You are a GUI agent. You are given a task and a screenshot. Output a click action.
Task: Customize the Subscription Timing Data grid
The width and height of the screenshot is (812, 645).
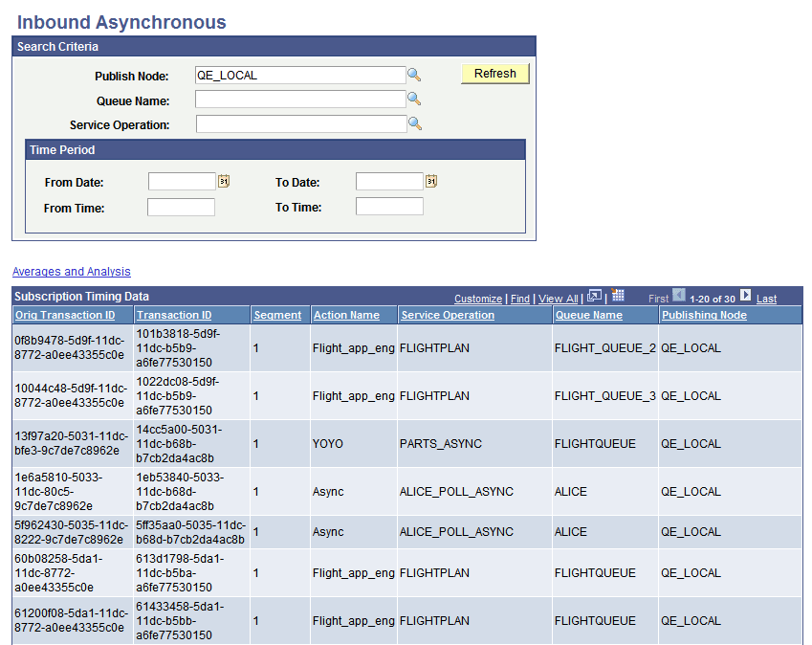[478, 298]
